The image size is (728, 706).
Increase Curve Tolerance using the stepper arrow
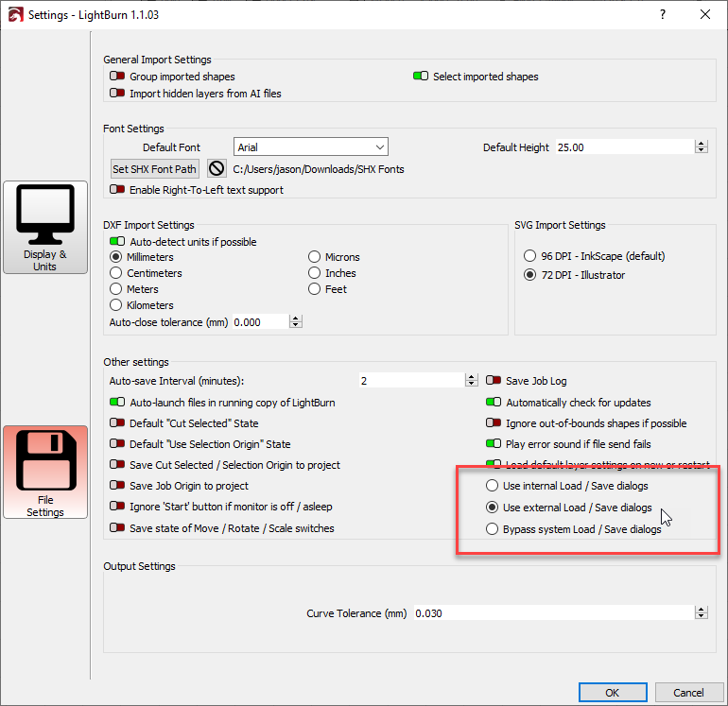[701, 610]
